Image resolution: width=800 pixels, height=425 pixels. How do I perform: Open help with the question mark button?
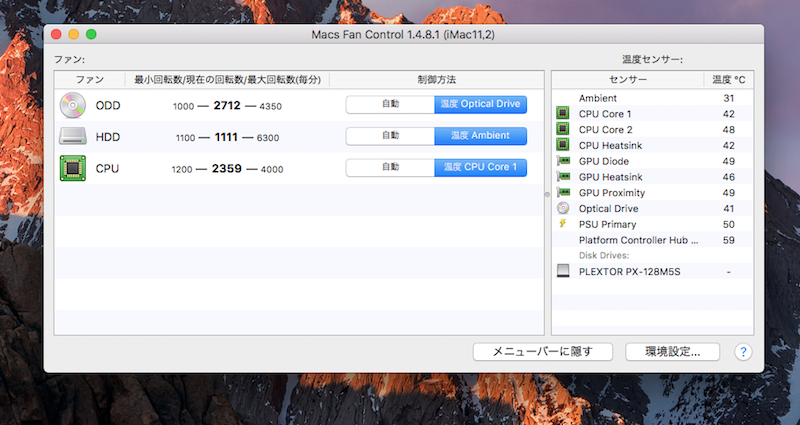(x=743, y=352)
